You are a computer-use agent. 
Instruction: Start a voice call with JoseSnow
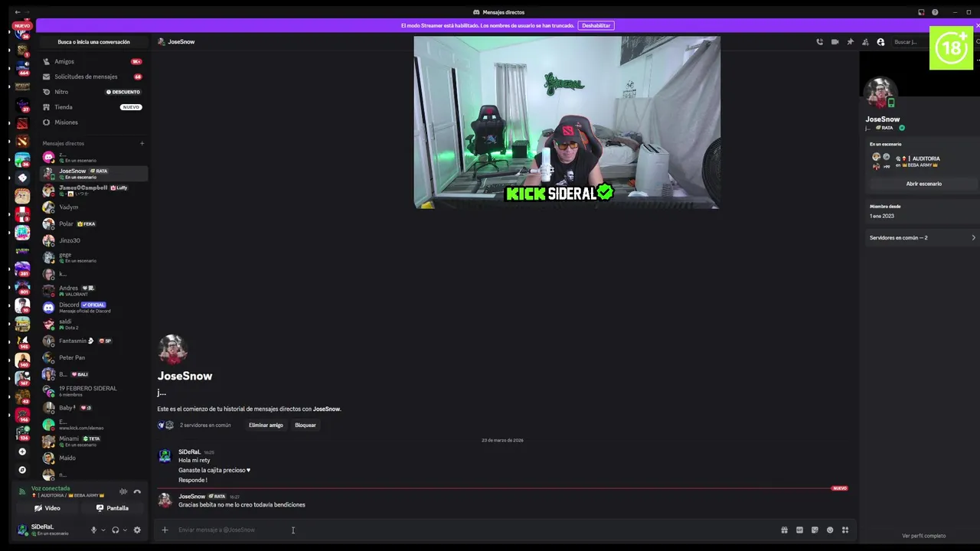click(819, 42)
